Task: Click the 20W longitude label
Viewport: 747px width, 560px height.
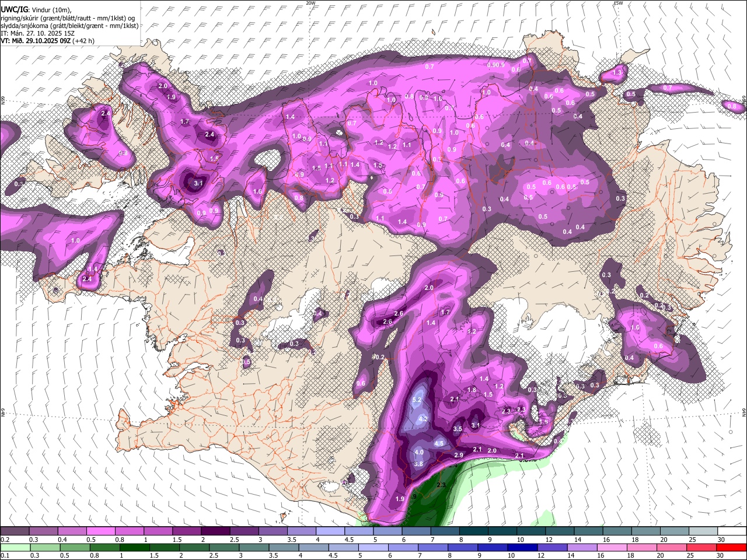Action: pos(310,3)
